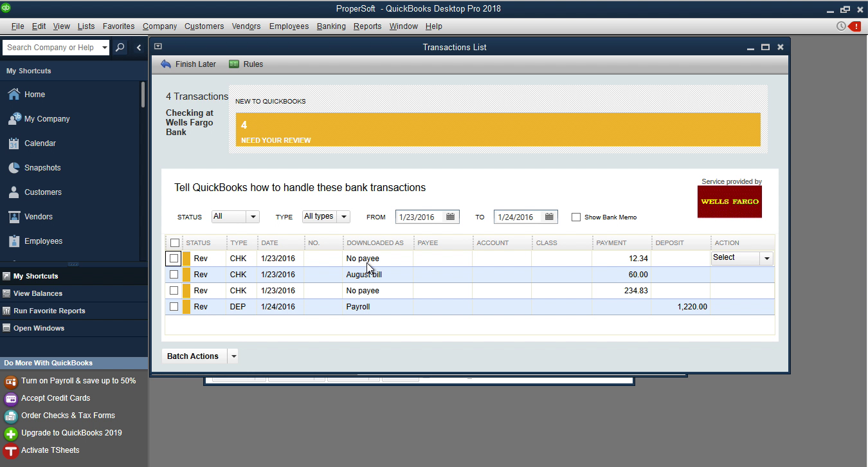Open the FROM date calendar picker
The width and height of the screenshot is (868, 467).
coord(450,217)
